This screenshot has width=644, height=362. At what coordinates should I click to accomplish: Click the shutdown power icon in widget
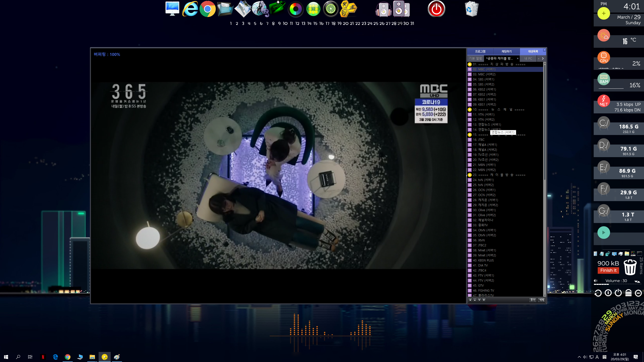[618, 293]
